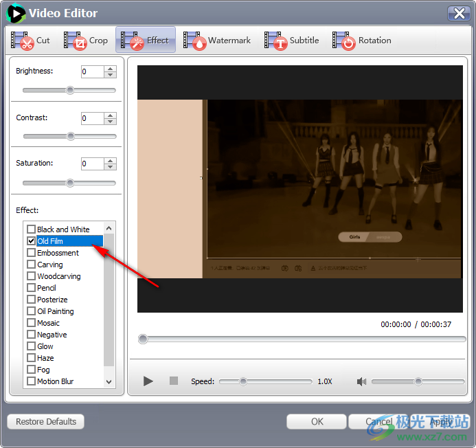Enable the Embossment effect
This screenshot has height=448, width=476.
click(31, 253)
